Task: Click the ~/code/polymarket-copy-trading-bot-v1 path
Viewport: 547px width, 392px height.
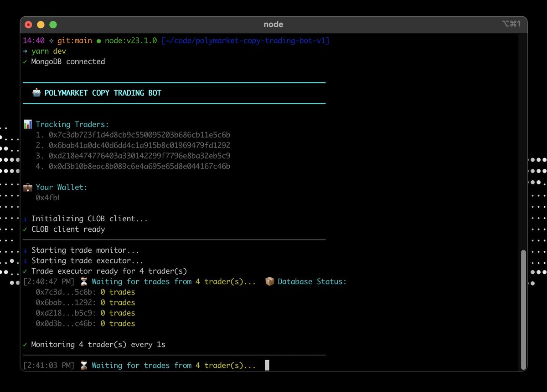Action: (246, 41)
